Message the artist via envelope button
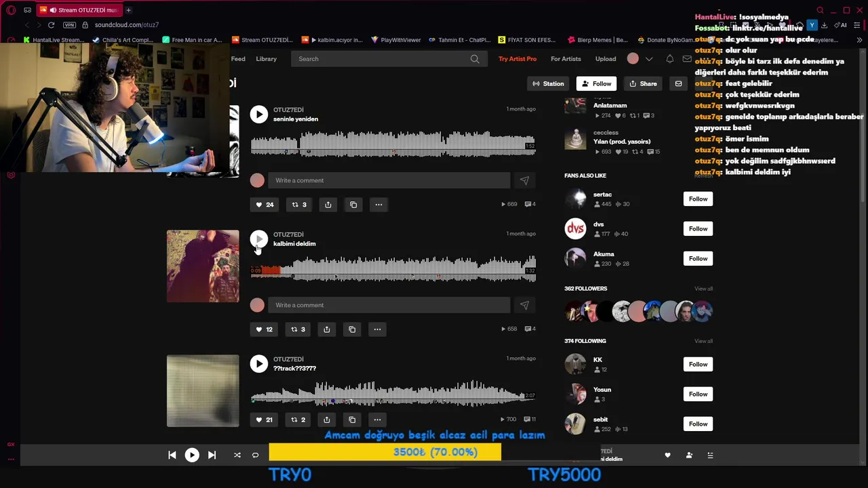868x488 pixels. [678, 83]
